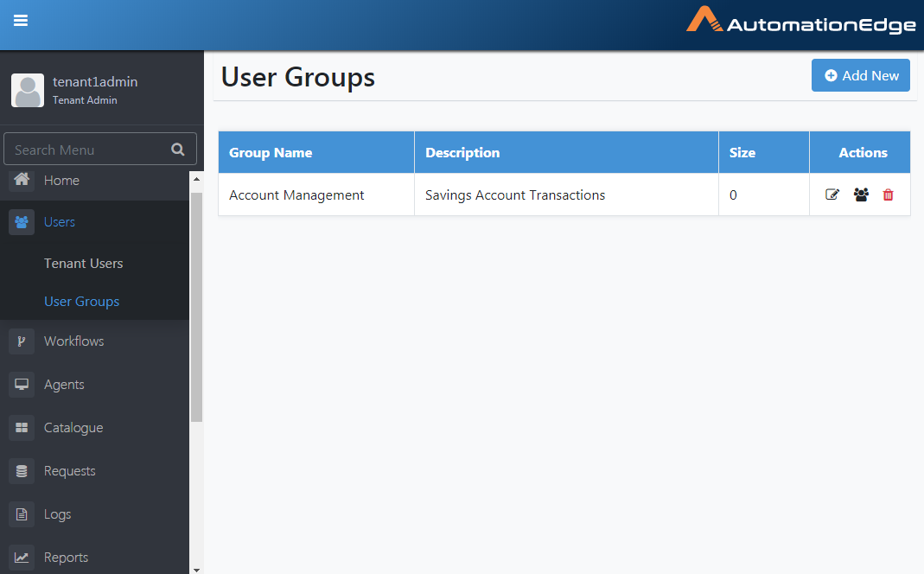Image resolution: width=924 pixels, height=574 pixels.
Task: Click the Group Name column header
Action: click(x=316, y=153)
